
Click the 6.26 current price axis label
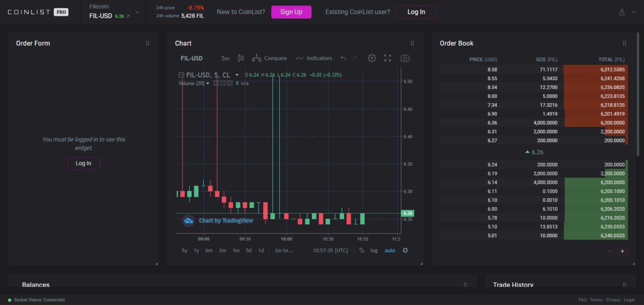pyautogui.click(x=407, y=213)
